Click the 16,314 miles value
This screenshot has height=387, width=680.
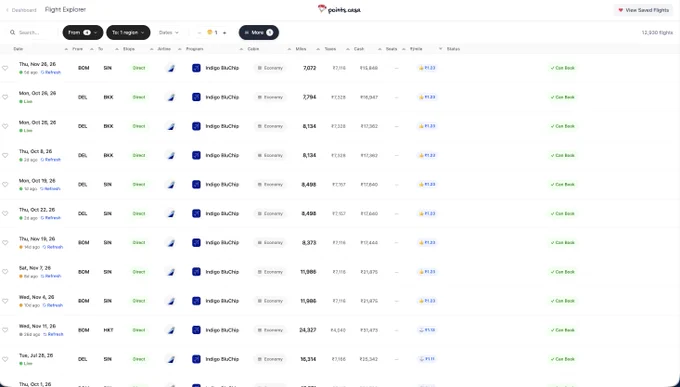308,359
